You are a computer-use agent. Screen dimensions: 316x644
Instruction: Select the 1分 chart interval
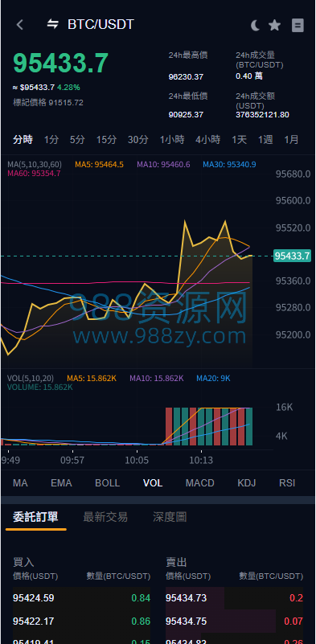[51, 140]
